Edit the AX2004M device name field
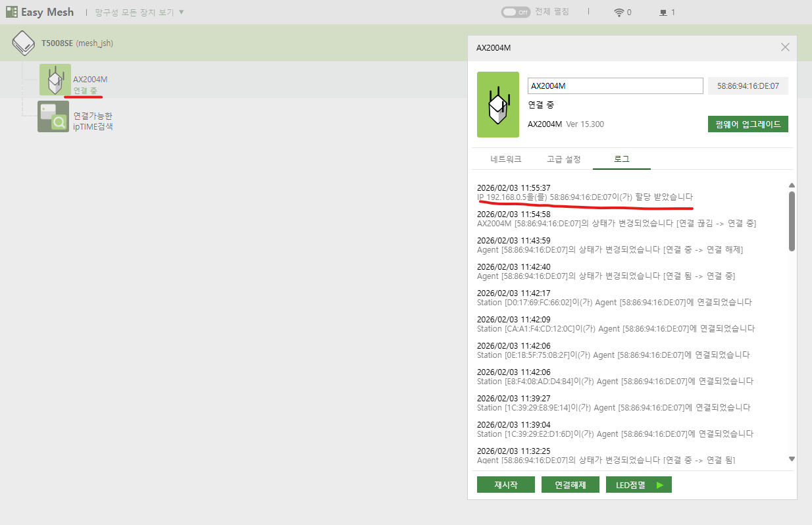Image resolution: width=812 pixels, height=525 pixels. [x=615, y=86]
